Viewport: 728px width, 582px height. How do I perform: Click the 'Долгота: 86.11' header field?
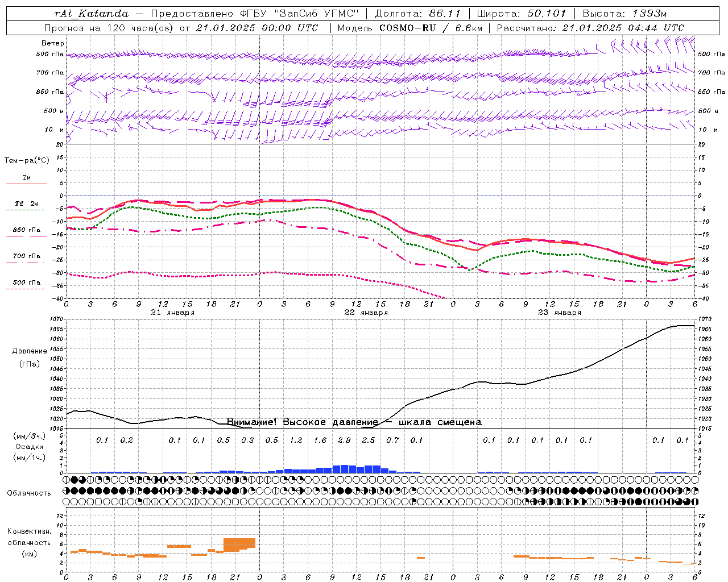418,14
